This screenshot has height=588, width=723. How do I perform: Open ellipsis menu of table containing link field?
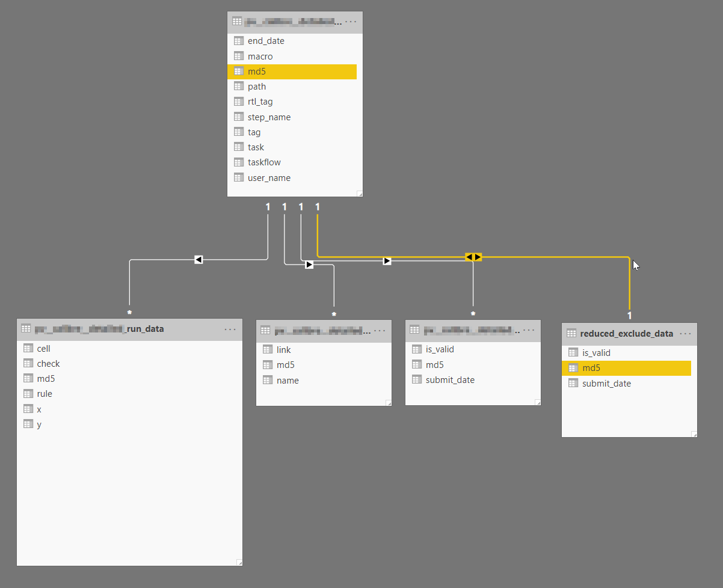(x=380, y=330)
